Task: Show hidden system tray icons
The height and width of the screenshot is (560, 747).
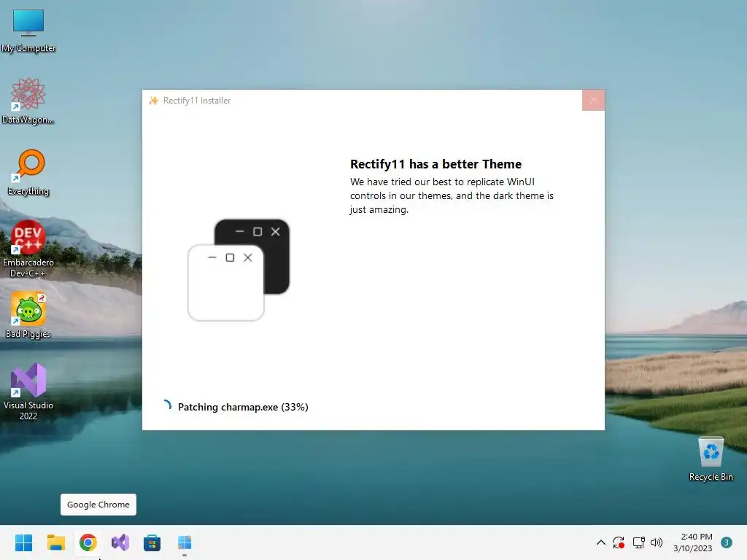Action: (x=601, y=542)
